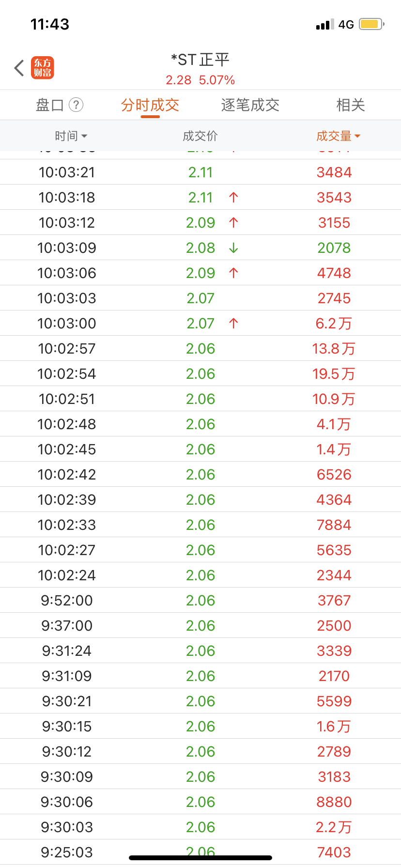The image size is (401, 868).
Task: Tap the 2.28 5.07% price text
Action: (x=200, y=80)
